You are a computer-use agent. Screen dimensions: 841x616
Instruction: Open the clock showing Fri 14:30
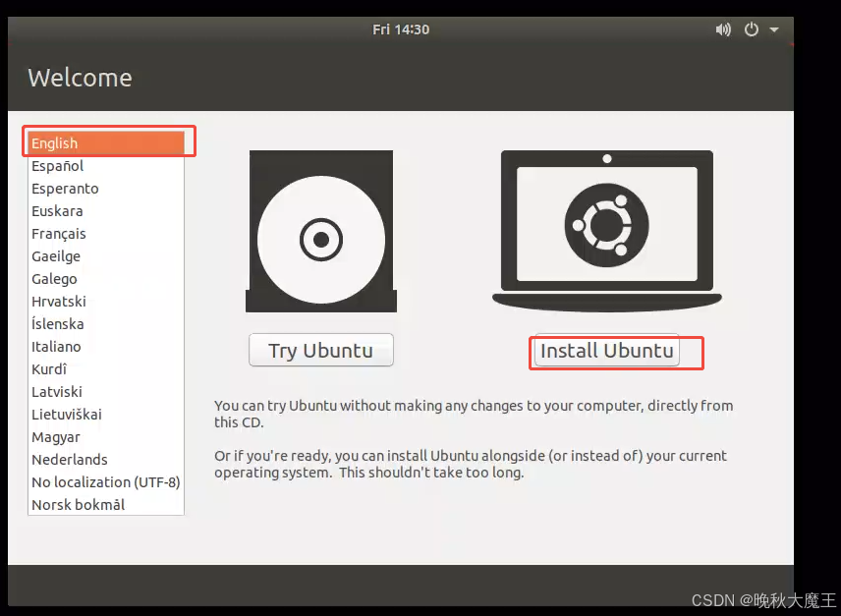pos(401,29)
